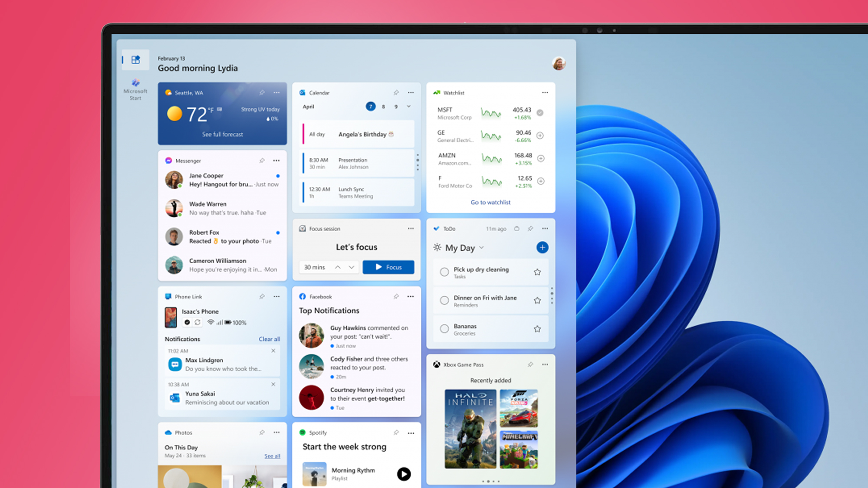The width and height of the screenshot is (868, 488).
Task: Toggle MSFT checkmark in watchlist
Action: click(540, 113)
